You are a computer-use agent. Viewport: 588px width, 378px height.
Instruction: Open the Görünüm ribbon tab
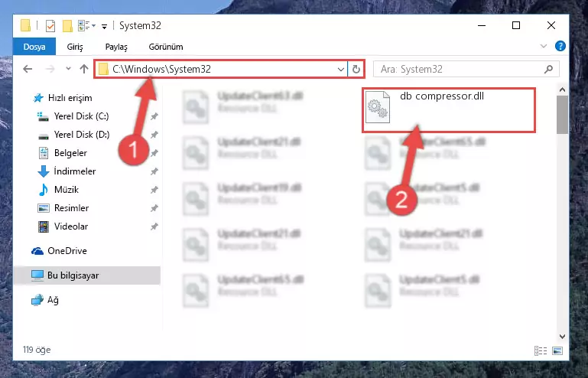click(x=166, y=47)
